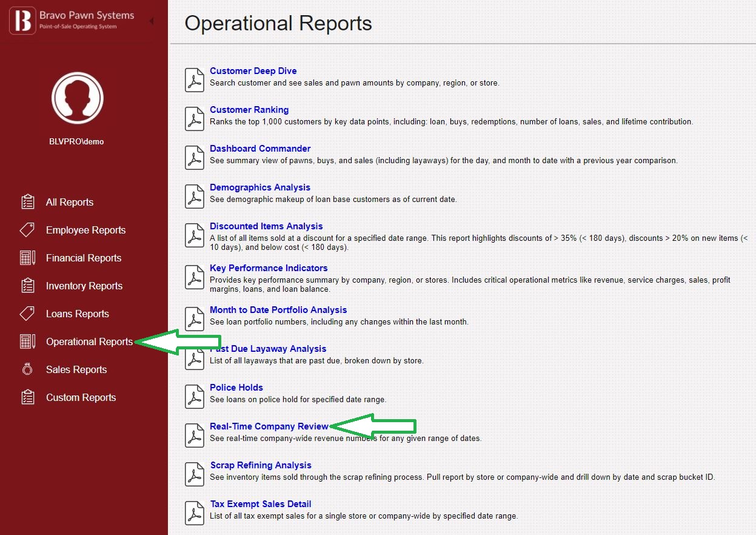The height and width of the screenshot is (535, 756).
Task: Open the Past Due Layaway Analysis link
Action: point(268,349)
